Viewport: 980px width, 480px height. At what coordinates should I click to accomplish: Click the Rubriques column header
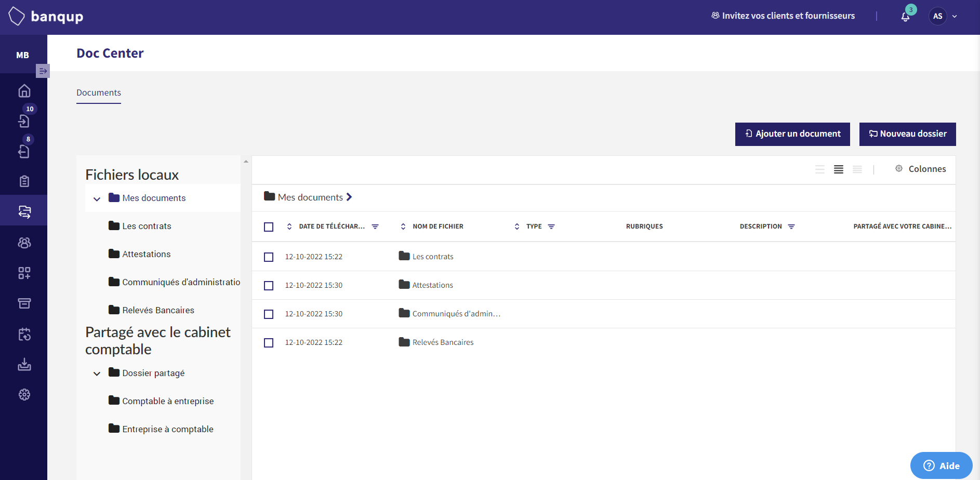coord(644,226)
